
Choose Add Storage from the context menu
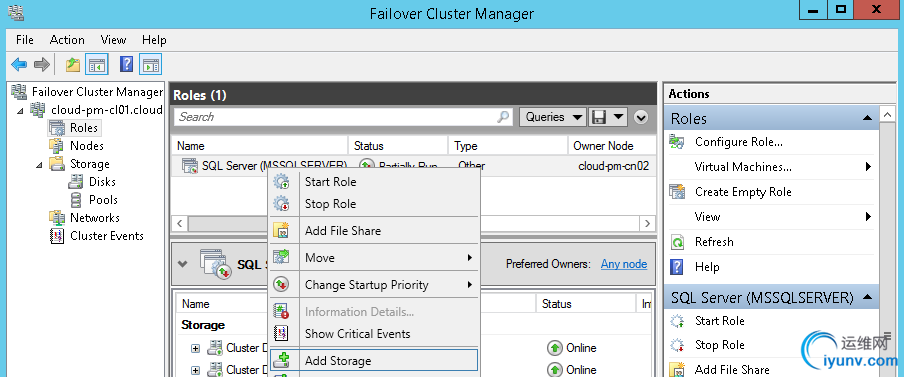point(374,361)
